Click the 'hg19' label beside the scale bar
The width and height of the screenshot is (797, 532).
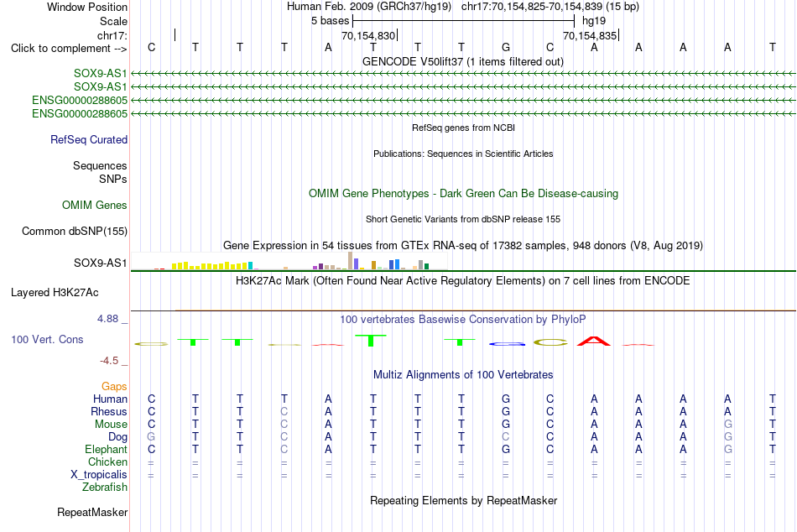tap(594, 21)
